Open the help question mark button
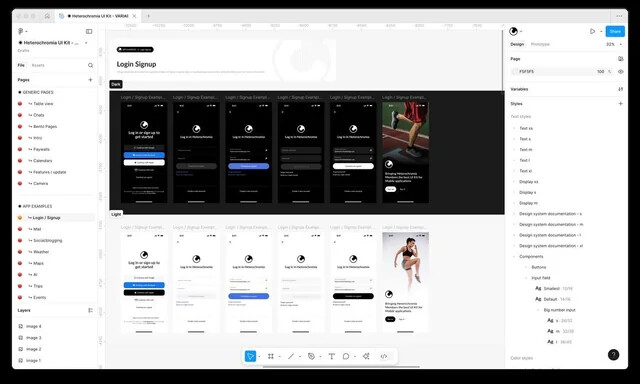Image resolution: width=640 pixels, height=384 pixels. [x=613, y=355]
